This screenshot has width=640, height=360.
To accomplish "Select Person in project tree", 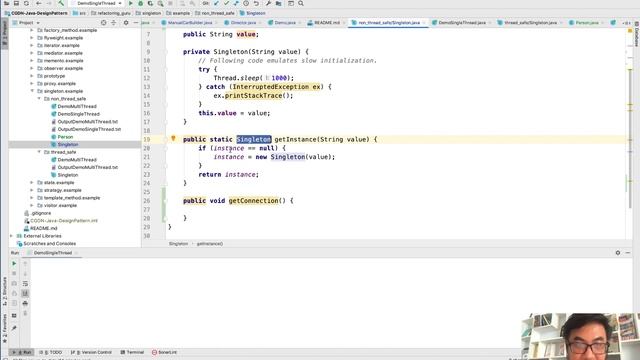I will [65, 137].
